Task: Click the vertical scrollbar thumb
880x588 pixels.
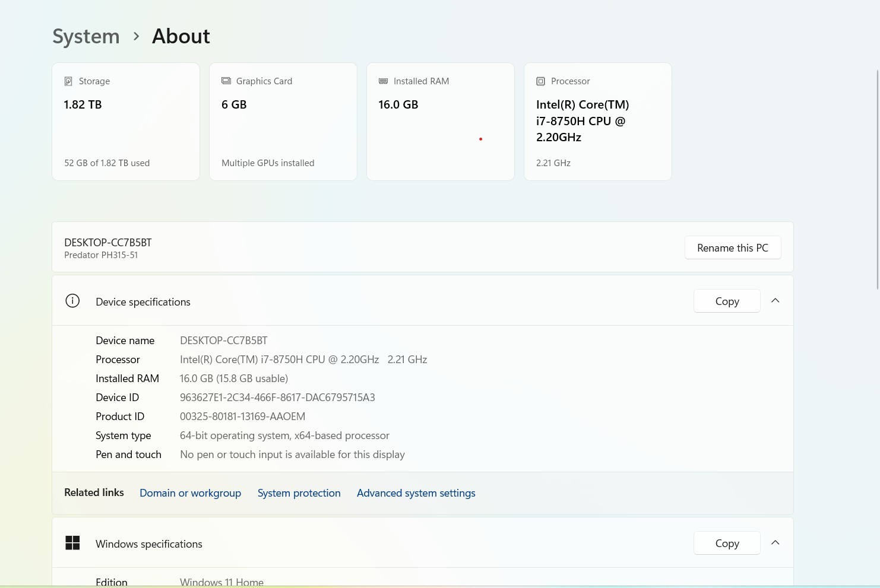Action: pos(878,179)
